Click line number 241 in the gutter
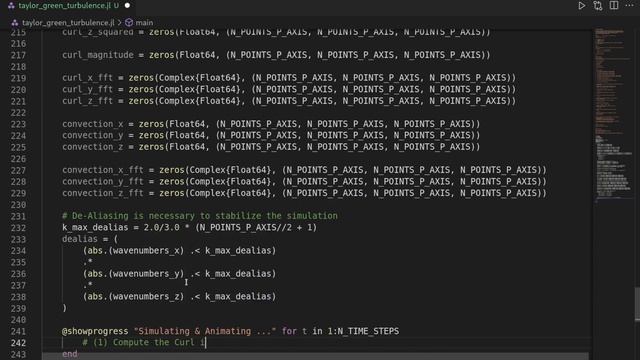 point(18,331)
